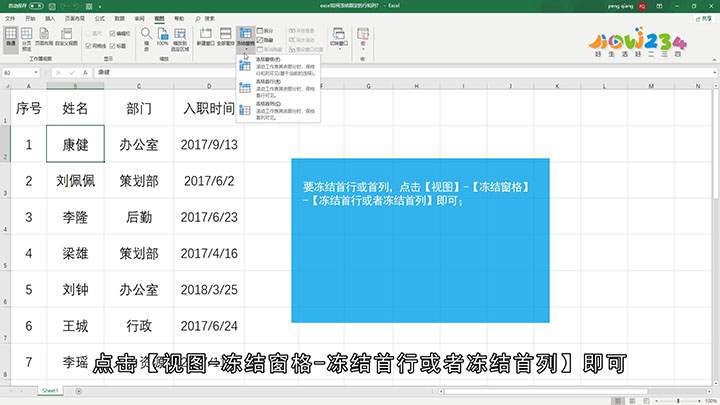The height and width of the screenshot is (405, 720).
Task: Click the Hide window button
Action: coord(265,40)
